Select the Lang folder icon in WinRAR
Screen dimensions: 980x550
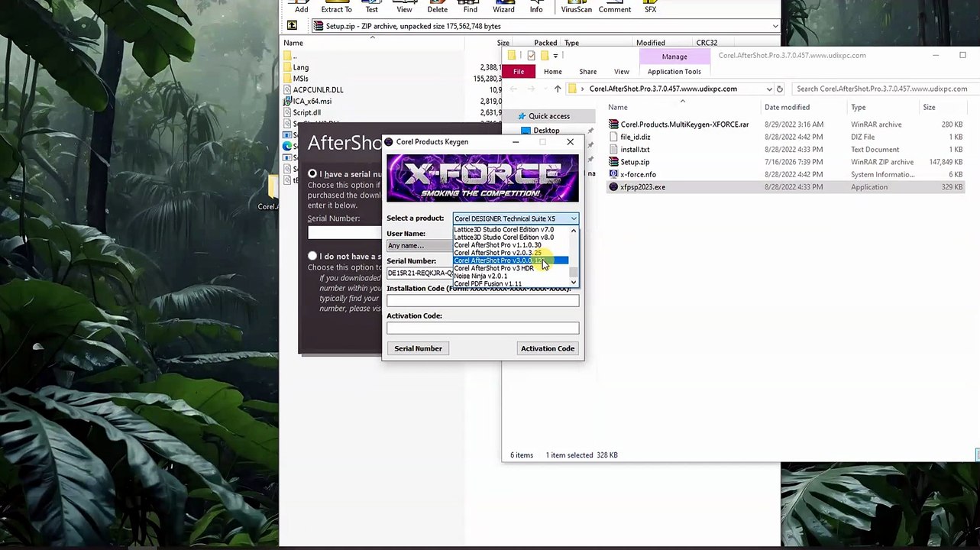pos(287,67)
